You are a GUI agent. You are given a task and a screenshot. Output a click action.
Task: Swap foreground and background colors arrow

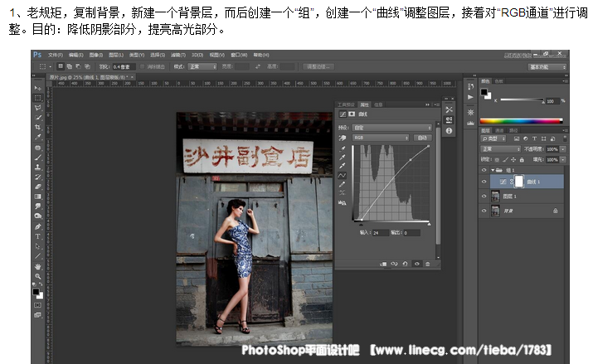coord(41,284)
